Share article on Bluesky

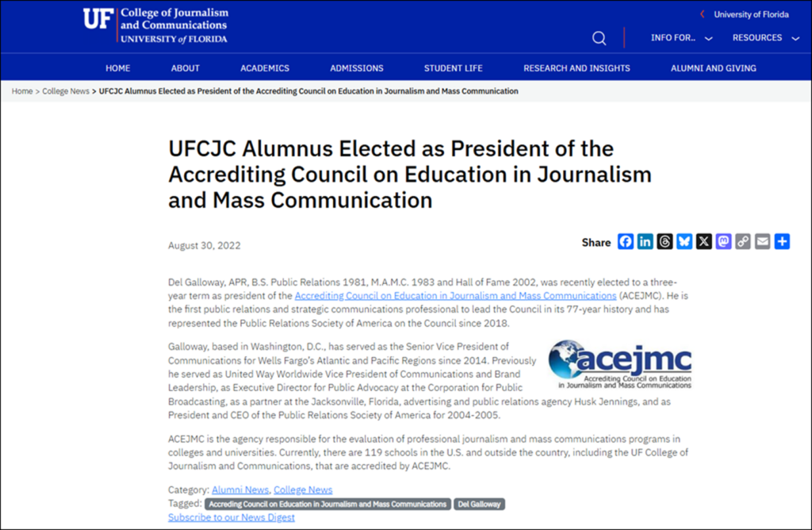click(684, 242)
